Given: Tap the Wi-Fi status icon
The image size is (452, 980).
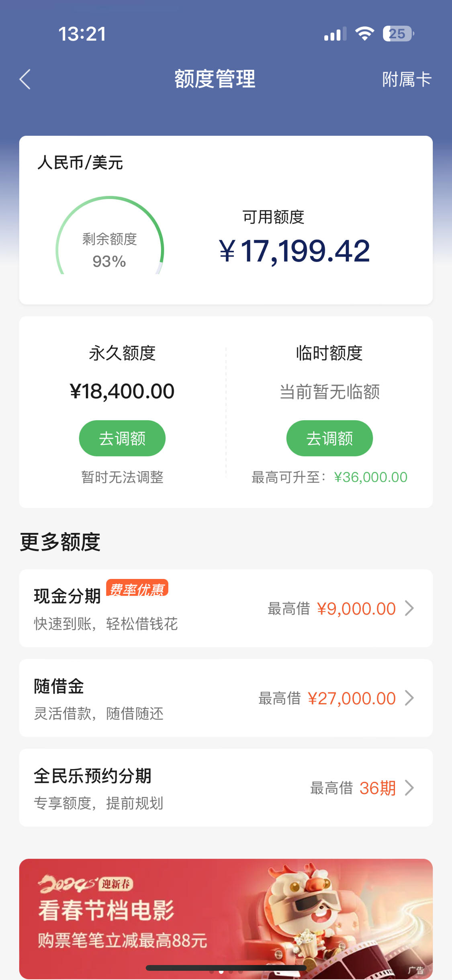Looking at the screenshot, I should (365, 33).
